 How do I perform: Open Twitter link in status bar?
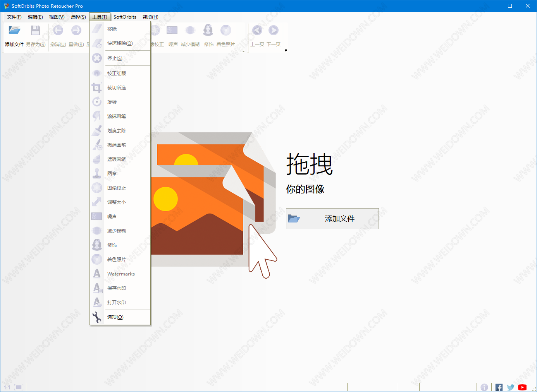coord(511,387)
